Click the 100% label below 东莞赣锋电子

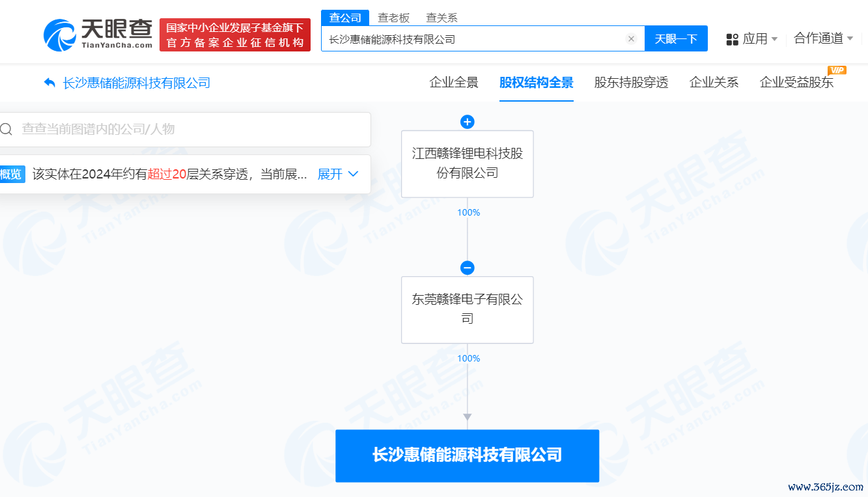468,358
